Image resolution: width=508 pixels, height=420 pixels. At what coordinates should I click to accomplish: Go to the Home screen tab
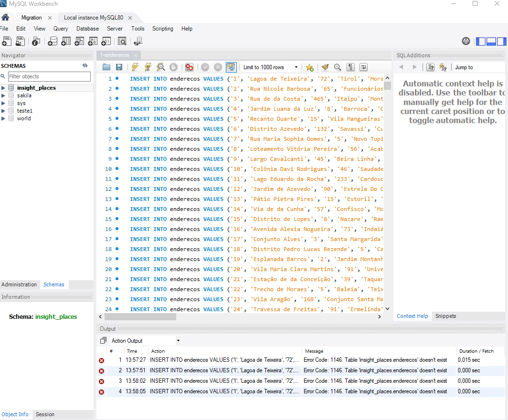[x=6, y=17]
